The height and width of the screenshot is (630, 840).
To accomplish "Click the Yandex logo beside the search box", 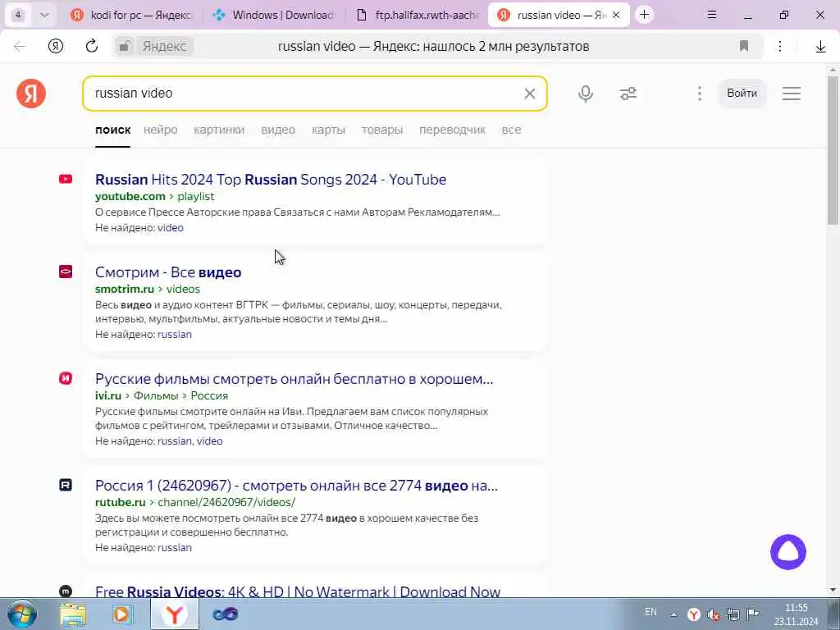I will [x=31, y=94].
